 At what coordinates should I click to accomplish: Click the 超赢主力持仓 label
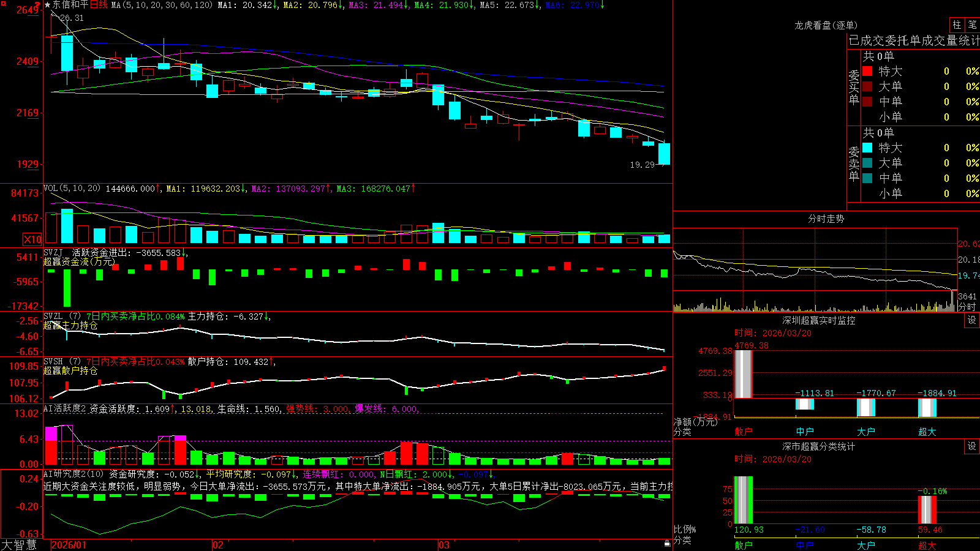[x=70, y=325]
